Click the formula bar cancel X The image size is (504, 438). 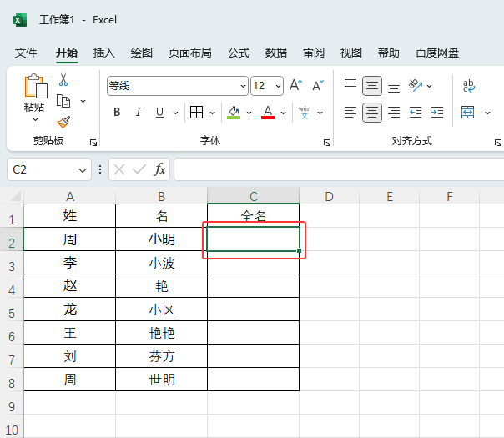coord(119,169)
